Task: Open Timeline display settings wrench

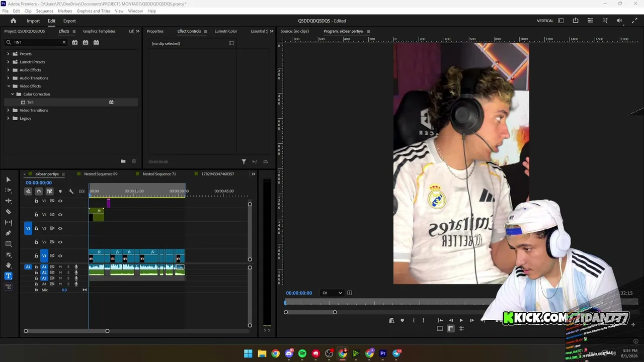Action: 71,191
